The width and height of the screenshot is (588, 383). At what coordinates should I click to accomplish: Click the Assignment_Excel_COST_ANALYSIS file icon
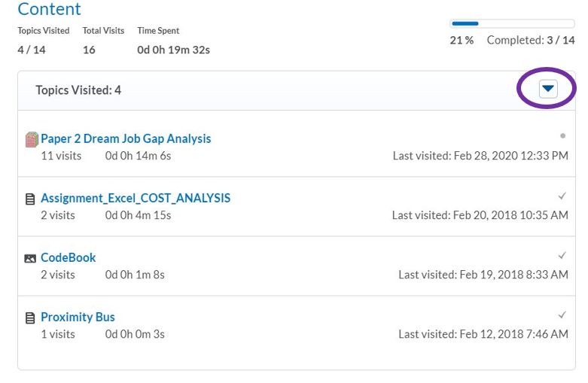pyautogui.click(x=30, y=199)
